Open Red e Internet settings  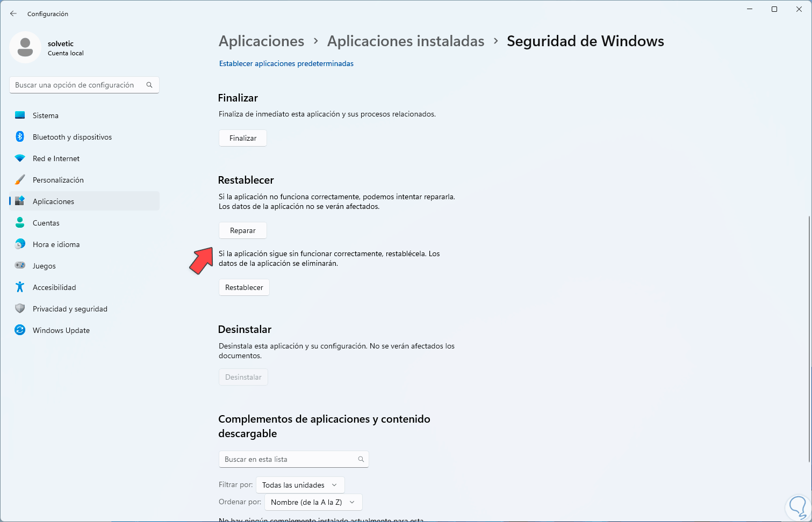(x=84, y=158)
